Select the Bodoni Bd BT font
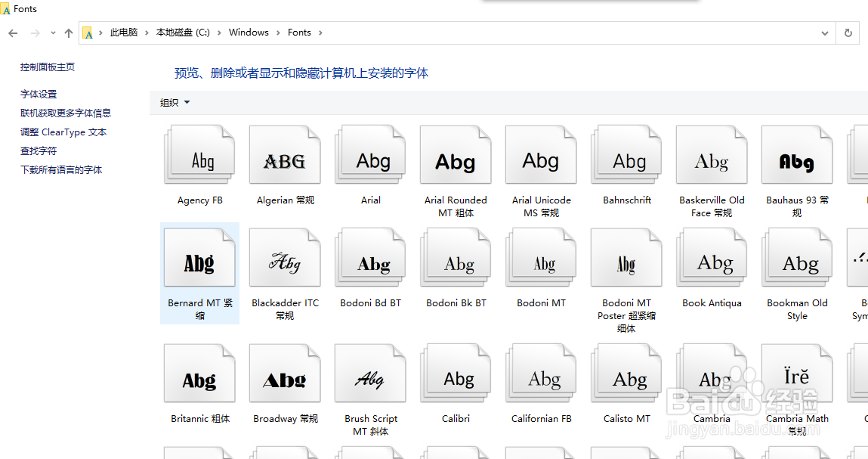Image resolution: width=868 pixels, height=459 pixels. (370, 259)
